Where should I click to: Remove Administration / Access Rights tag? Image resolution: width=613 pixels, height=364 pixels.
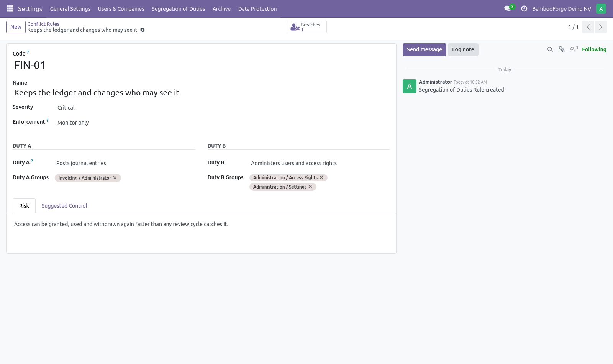(x=321, y=177)
